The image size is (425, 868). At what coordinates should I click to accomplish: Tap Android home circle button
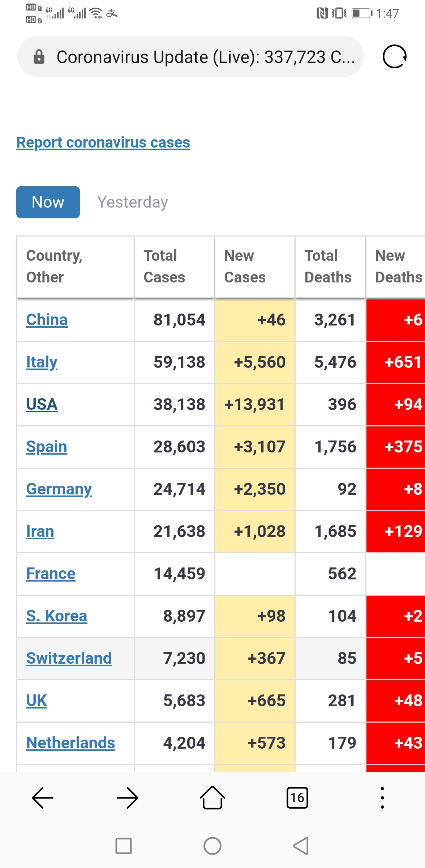click(x=212, y=846)
